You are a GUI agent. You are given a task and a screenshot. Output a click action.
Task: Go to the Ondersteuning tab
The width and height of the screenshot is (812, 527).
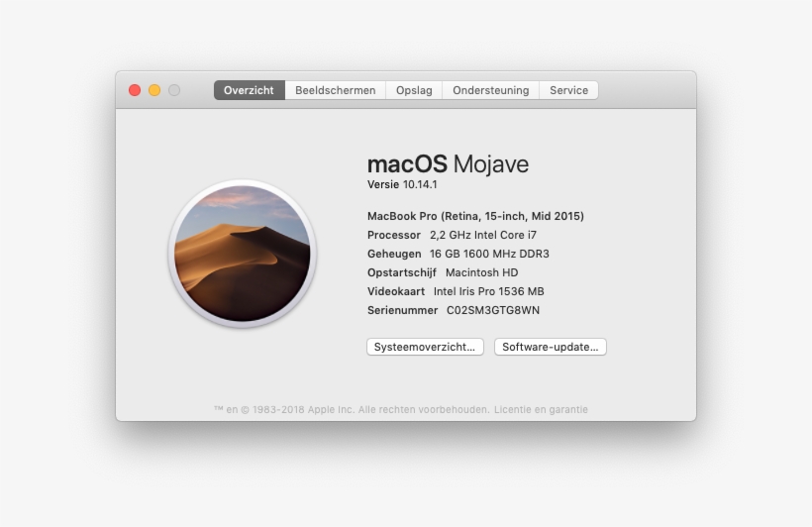490,90
